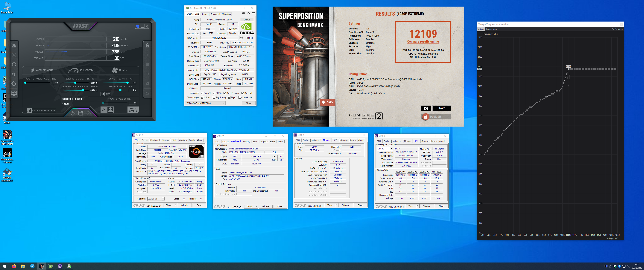Click the user-defined fan profile icon
Image resolution: width=644 pixels, height=270 pixels.
click(110, 110)
